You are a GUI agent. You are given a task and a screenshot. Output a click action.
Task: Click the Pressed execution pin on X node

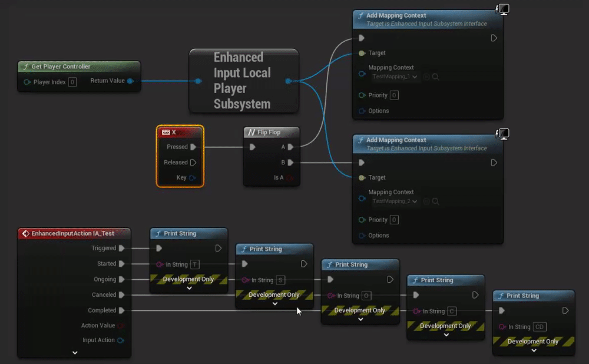pyautogui.click(x=193, y=147)
